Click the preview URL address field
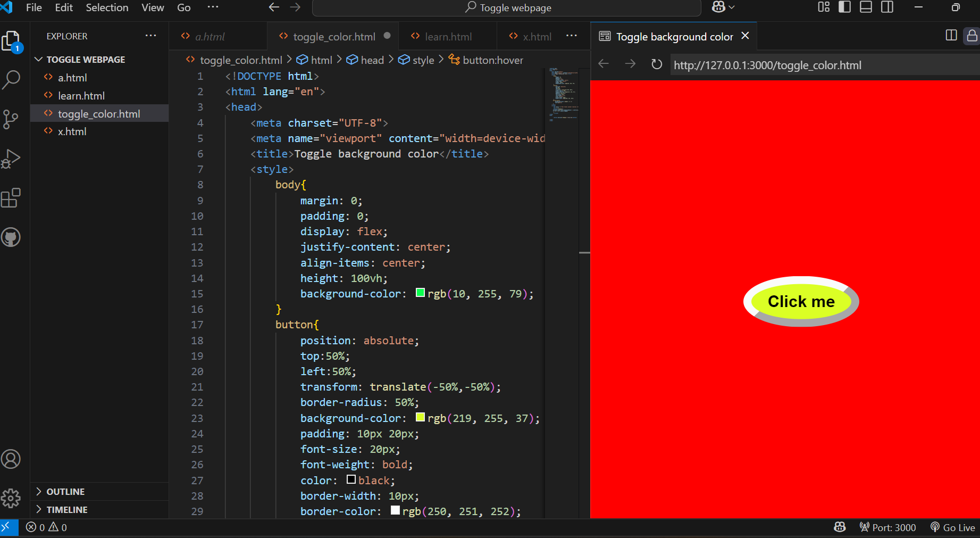The height and width of the screenshot is (538, 980). coord(824,65)
